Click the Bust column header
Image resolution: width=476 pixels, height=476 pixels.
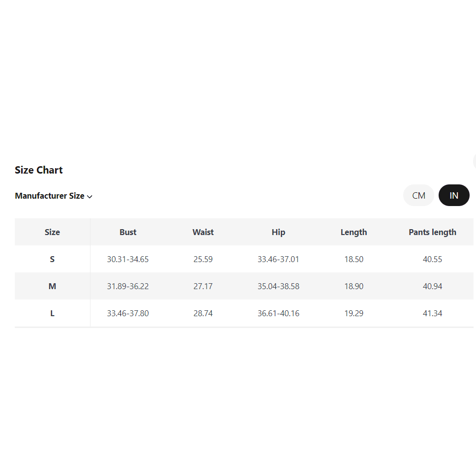point(128,232)
